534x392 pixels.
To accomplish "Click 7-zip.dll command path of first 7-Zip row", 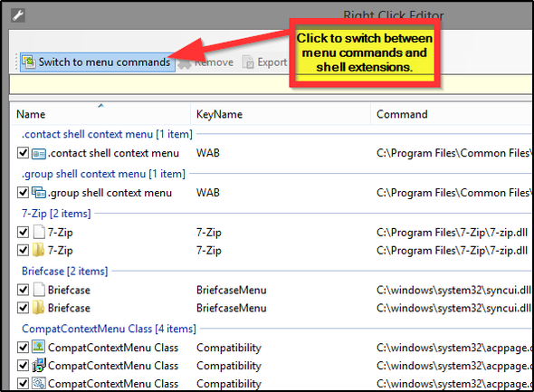I will (x=452, y=233).
